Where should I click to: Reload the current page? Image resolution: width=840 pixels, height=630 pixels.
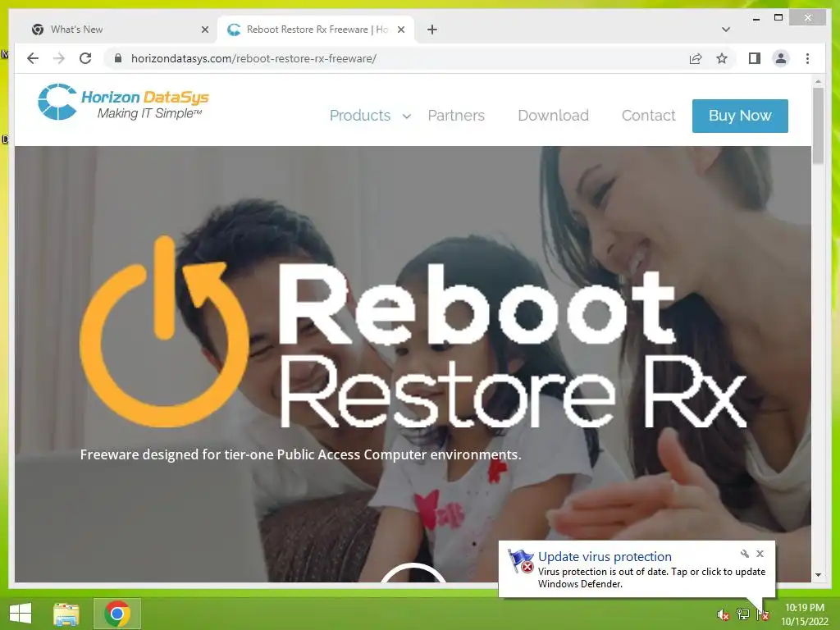[85, 58]
